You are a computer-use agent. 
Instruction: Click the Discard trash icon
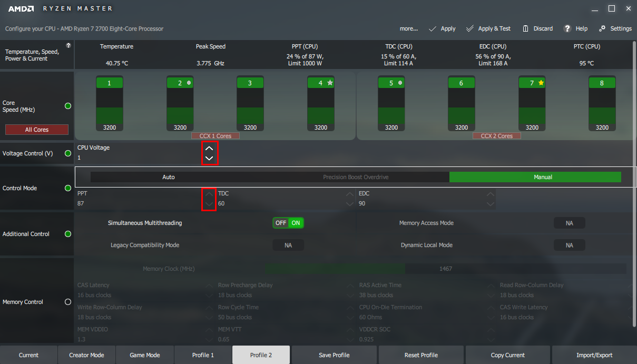coord(525,28)
